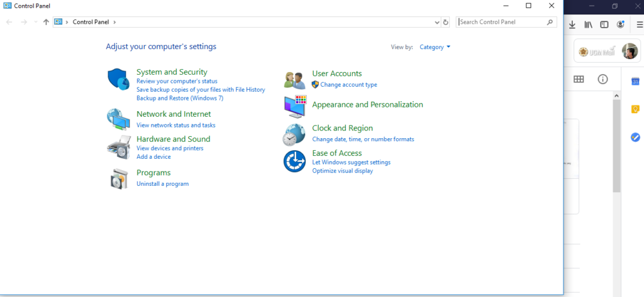
Task: Click Save backup copies with File History
Action: pos(201,89)
